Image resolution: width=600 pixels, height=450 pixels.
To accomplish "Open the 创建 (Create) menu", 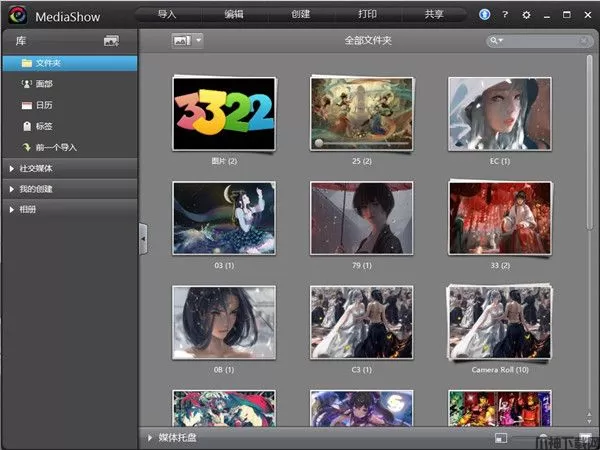I will [x=301, y=14].
